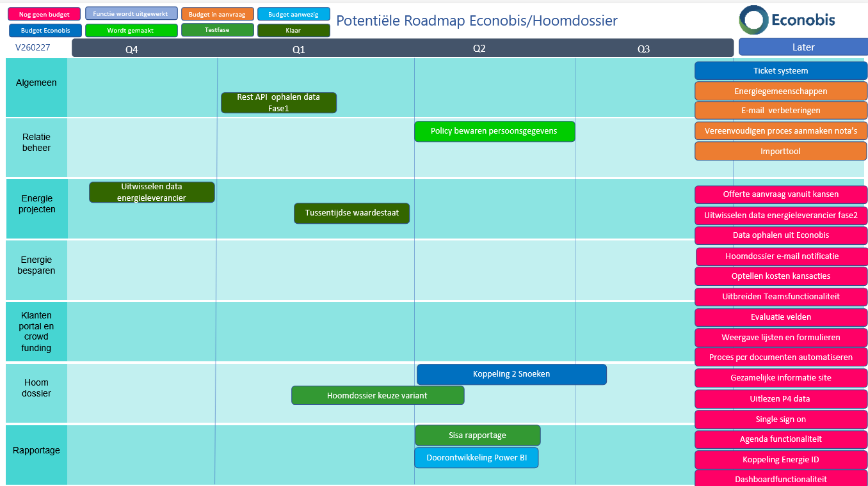This screenshot has width=868, height=486.
Task: Click 'Weergave lijsten en formulieren'
Action: [x=781, y=338]
